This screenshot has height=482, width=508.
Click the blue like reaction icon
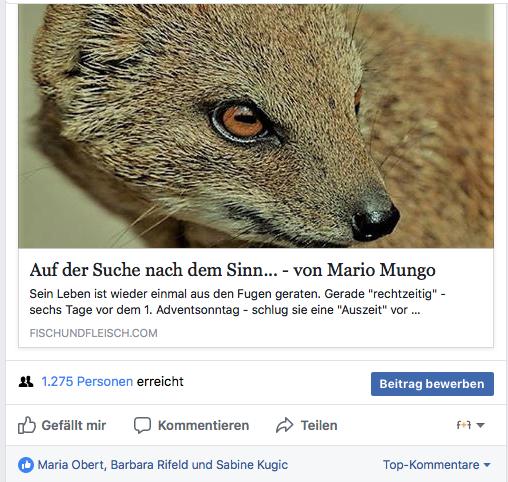[26, 465]
